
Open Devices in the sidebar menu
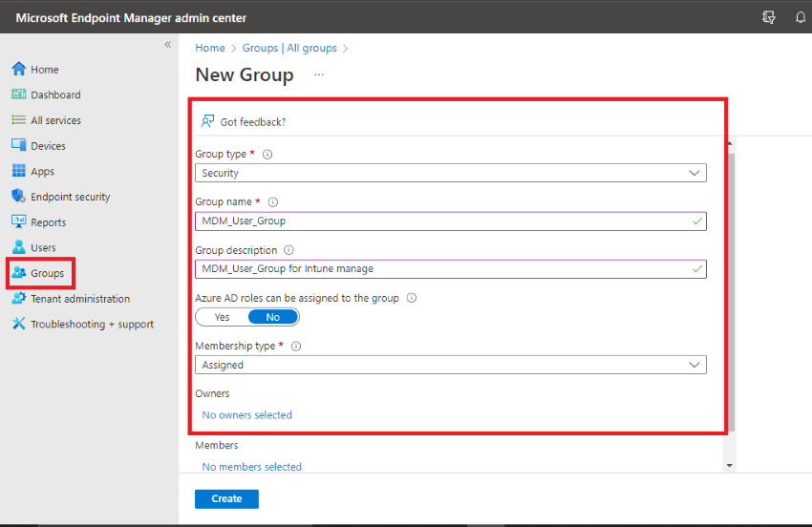click(x=48, y=146)
